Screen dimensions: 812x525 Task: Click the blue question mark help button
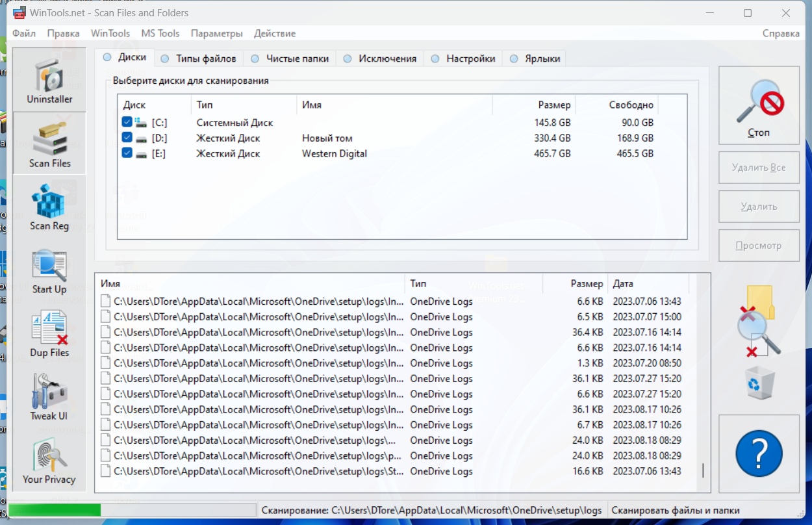click(x=759, y=453)
